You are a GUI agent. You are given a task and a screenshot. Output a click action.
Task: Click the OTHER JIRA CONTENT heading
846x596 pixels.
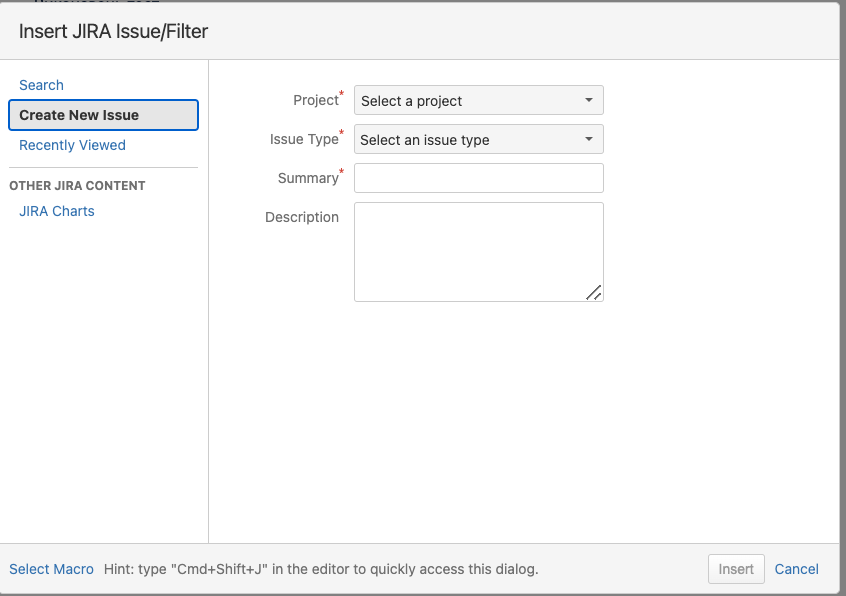[77, 186]
